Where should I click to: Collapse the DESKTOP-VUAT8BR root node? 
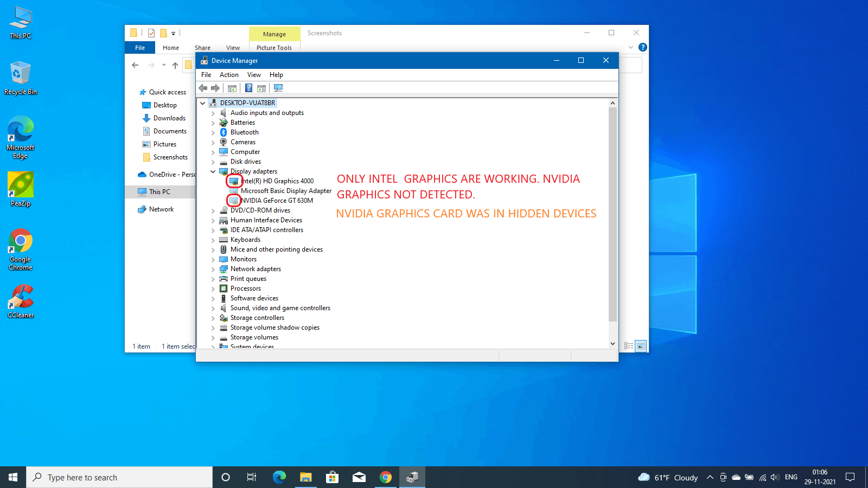pos(203,103)
